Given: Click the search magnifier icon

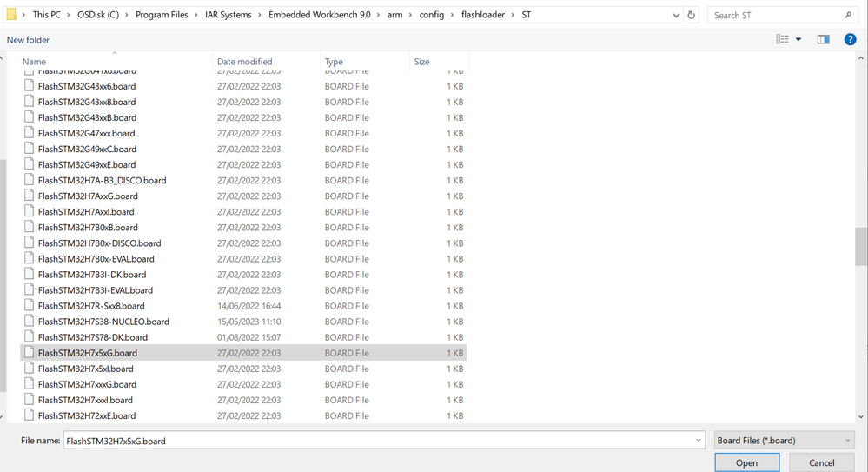Looking at the screenshot, I should click(x=848, y=15).
